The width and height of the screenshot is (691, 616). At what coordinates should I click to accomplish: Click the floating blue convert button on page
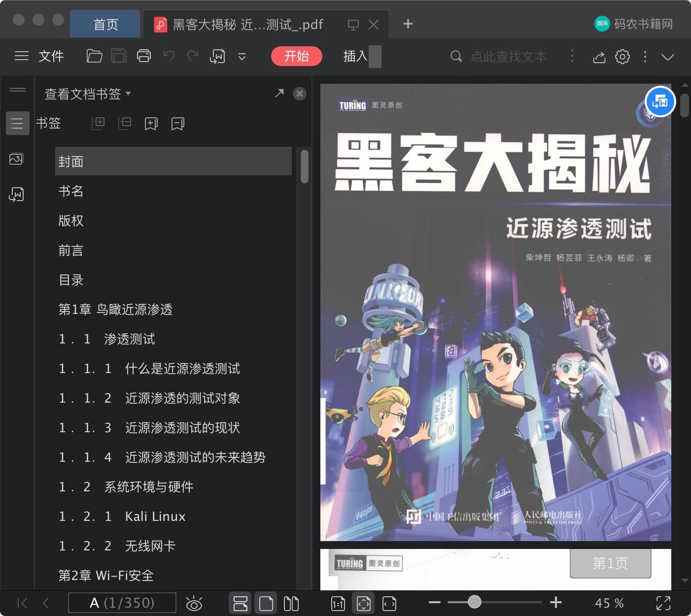pyautogui.click(x=660, y=102)
